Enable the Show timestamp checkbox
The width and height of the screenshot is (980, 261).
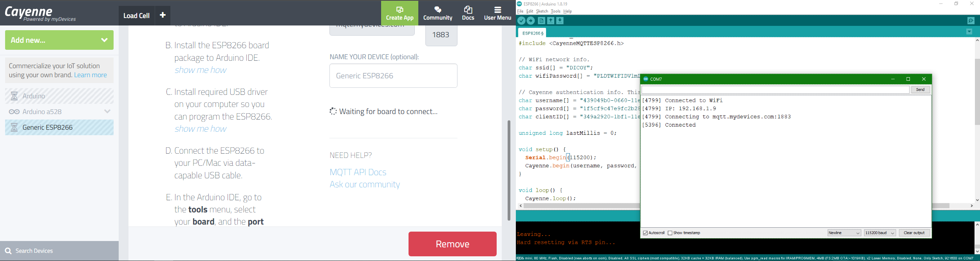click(670, 233)
